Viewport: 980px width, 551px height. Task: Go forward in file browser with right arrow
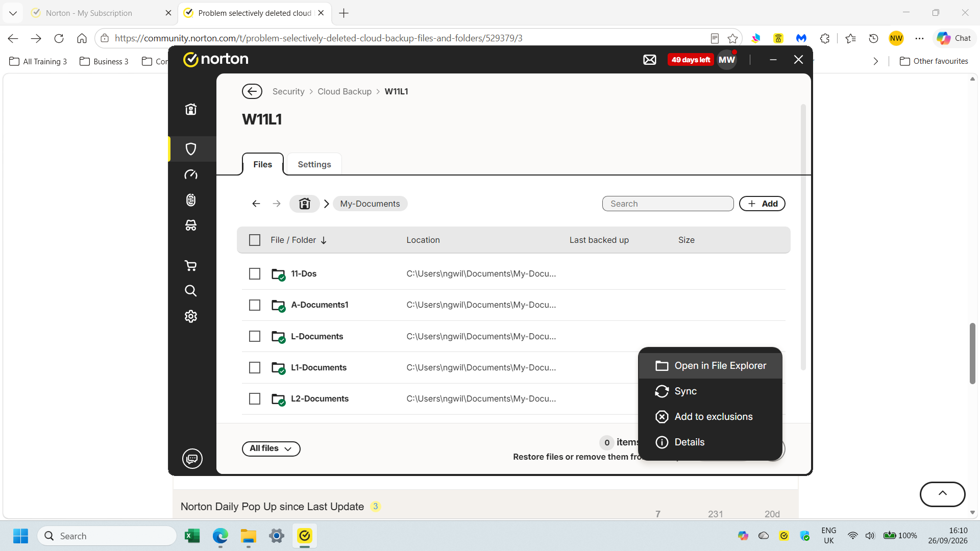point(277,204)
